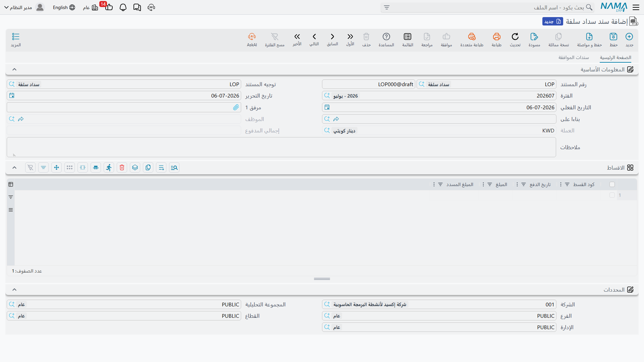Click the جديد badge beside the title
The image size is (644, 362).
(x=552, y=21)
